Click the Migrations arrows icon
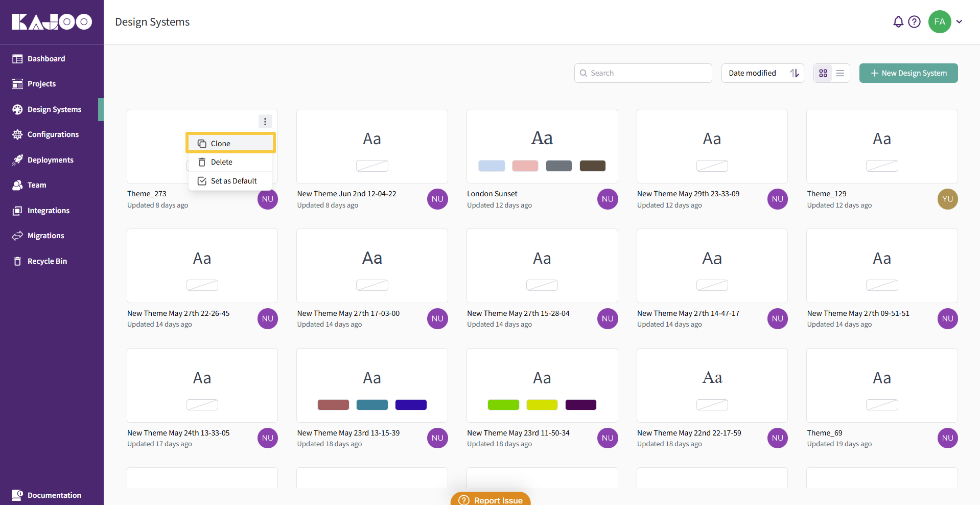Viewport: 980px width, 505px height. 17,236
